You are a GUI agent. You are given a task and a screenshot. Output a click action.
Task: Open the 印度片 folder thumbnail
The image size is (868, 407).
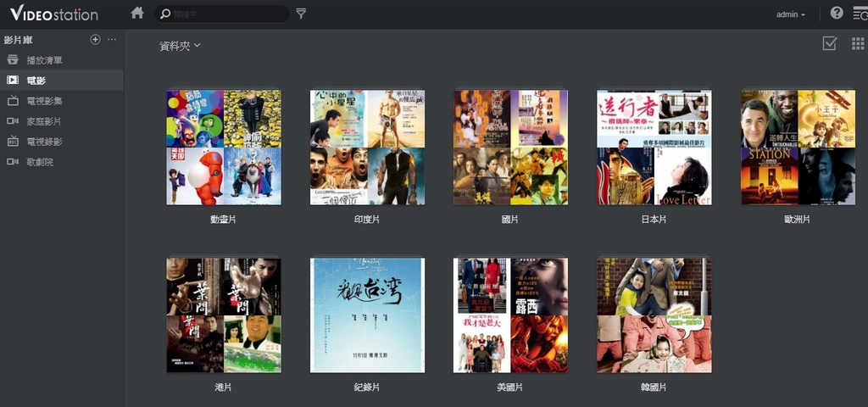click(x=367, y=148)
